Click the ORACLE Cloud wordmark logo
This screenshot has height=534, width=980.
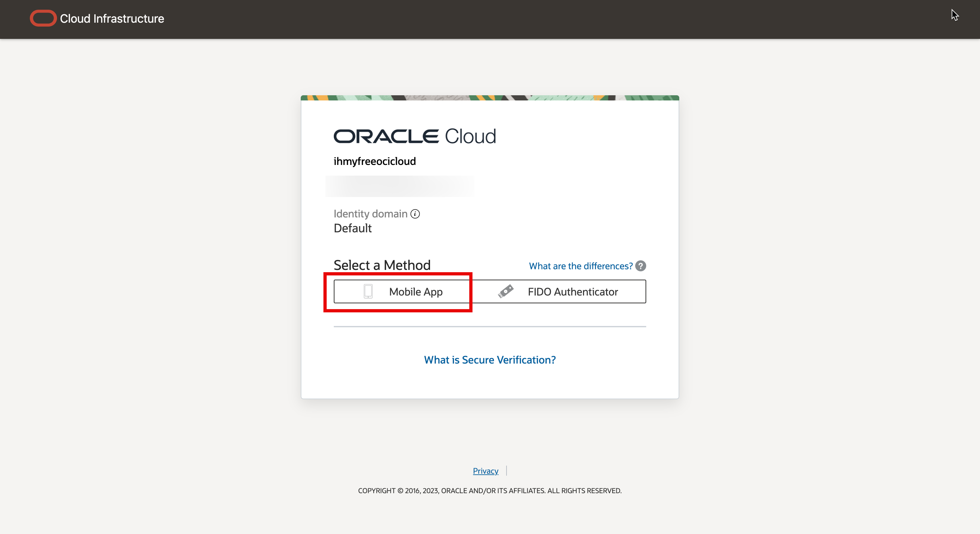[x=414, y=136]
